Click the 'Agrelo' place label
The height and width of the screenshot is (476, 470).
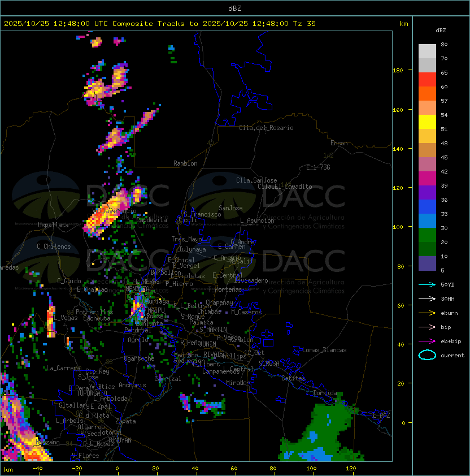[138, 340]
